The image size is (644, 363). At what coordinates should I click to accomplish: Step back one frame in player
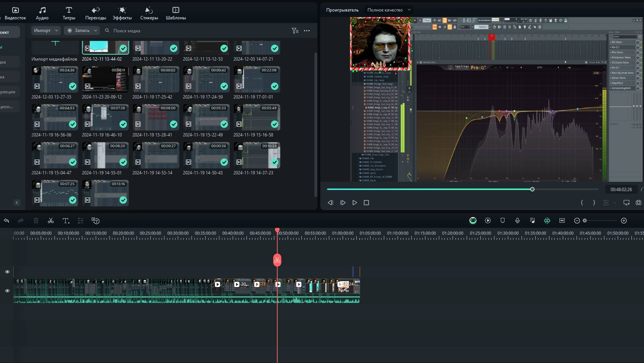330,203
